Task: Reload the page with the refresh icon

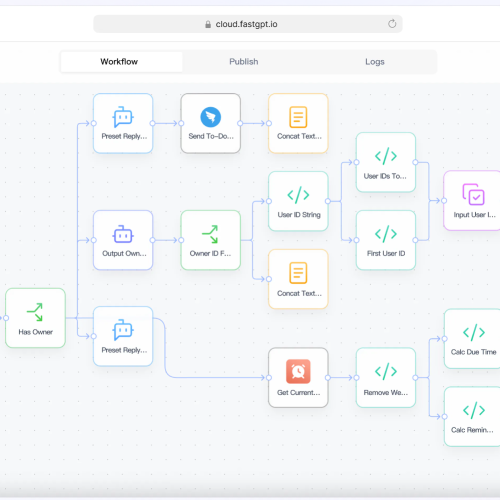Action: coord(392,24)
